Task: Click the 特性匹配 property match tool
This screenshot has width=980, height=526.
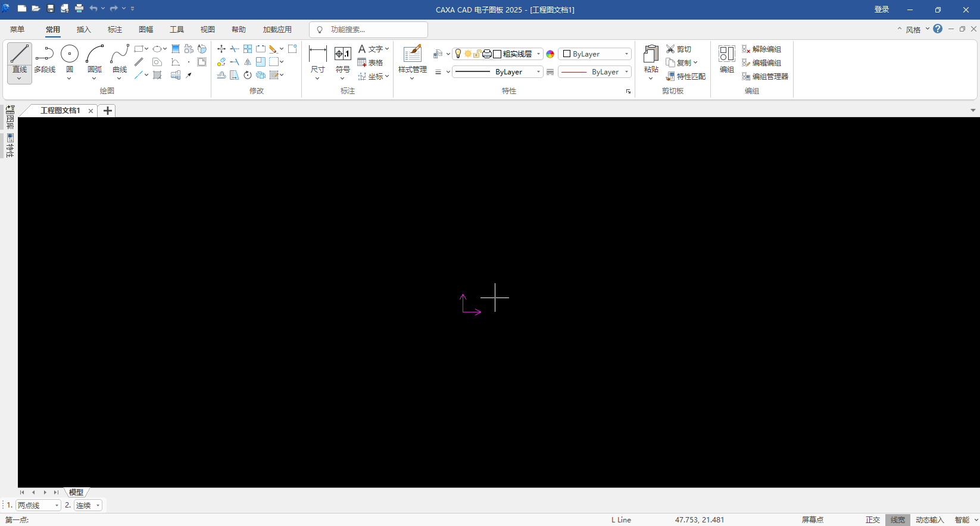Action: [686, 77]
